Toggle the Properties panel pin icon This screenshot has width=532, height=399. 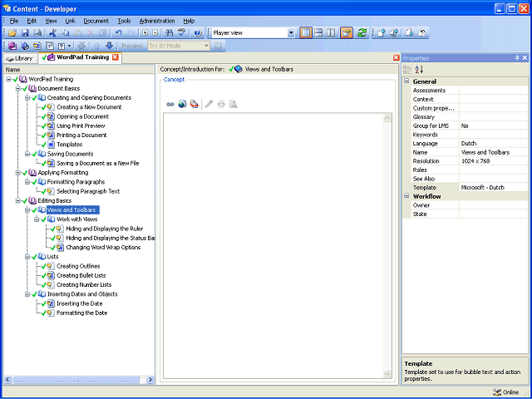517,58
